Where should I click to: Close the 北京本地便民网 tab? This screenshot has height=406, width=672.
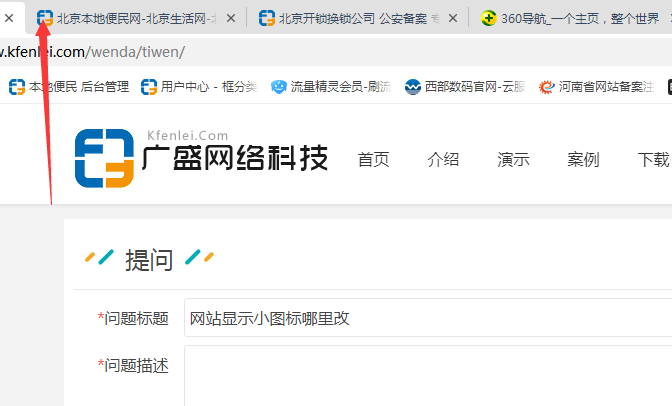(232, 18)
